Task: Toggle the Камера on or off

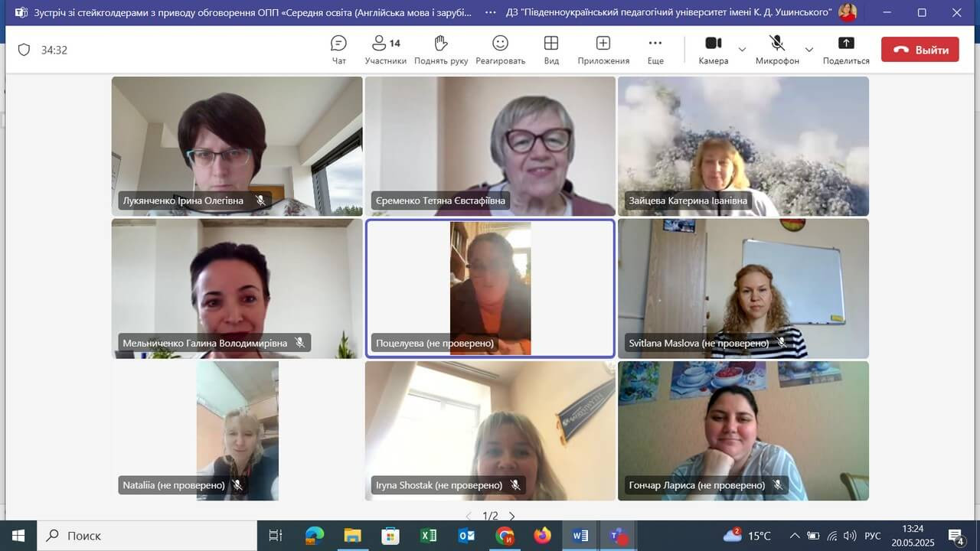Action: (x=714, y=50)
